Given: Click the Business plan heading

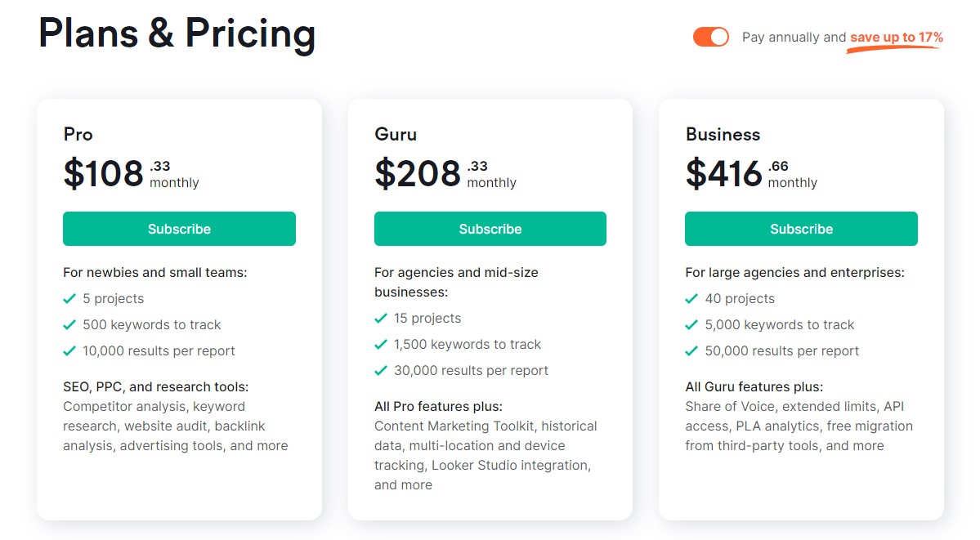Looking at the screenshot, I should click(723, 134).
